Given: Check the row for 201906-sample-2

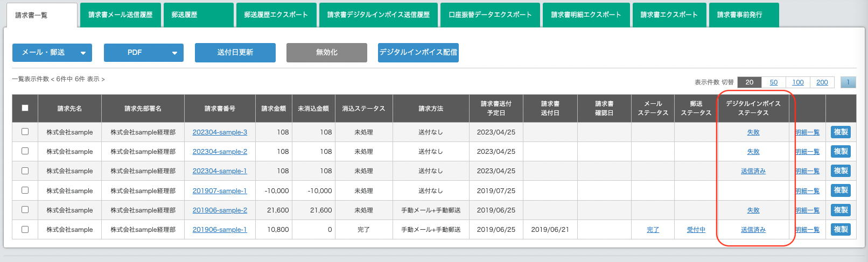Looking at the screenshot, I should (x=25, y=210).
